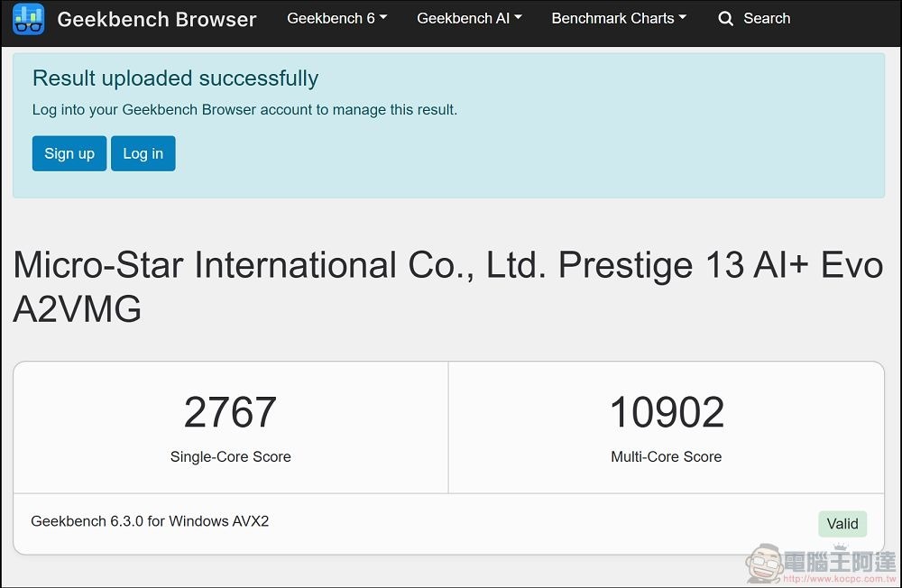Expand the Geekbench AI dropdown menu
902x588 pixels.
pyautogui.click(x=469, y=18)
